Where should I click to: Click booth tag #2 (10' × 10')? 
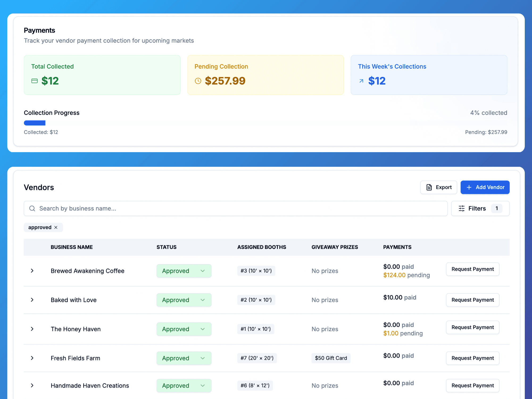[256, 300]
